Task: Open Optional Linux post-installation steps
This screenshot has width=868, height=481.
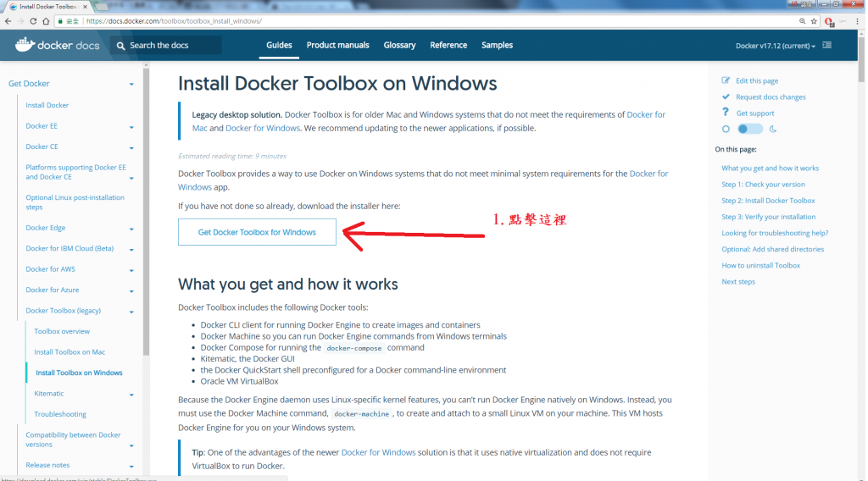Action: (75, 202)
